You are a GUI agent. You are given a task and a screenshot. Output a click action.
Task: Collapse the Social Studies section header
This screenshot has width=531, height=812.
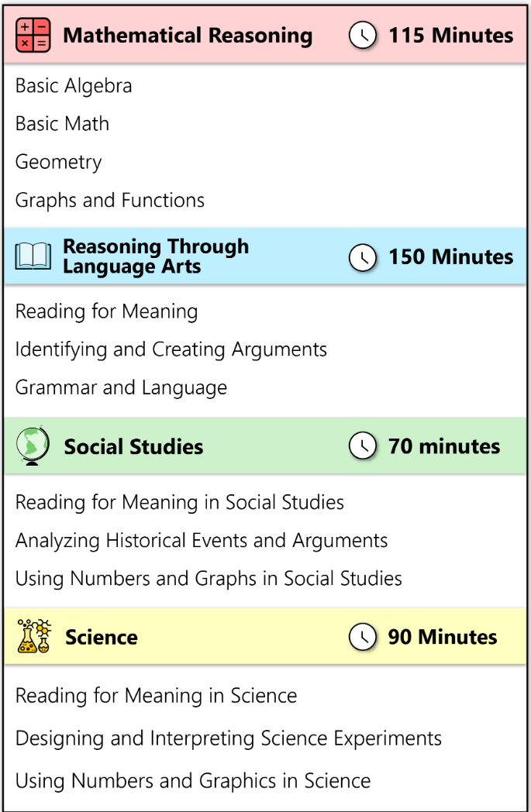click(265, 446)
